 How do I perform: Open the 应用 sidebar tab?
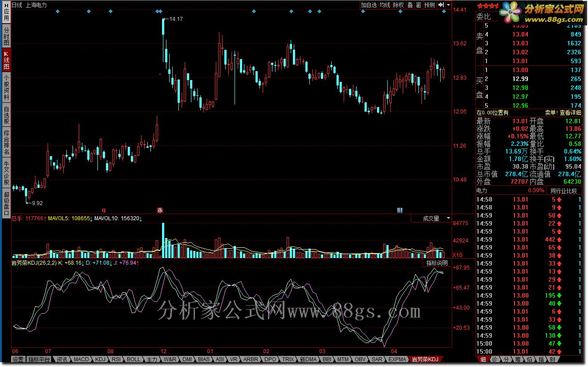6,12
